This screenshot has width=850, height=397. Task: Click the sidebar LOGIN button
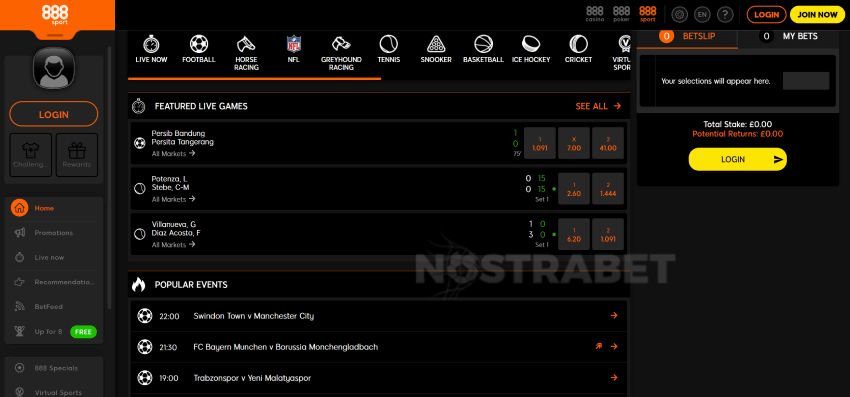click(x=54, y=114)
